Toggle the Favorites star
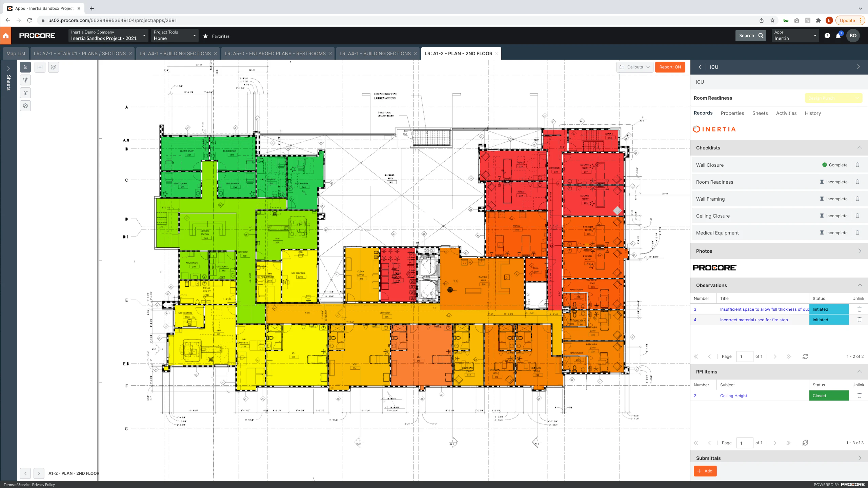Viewport: 868px width, 488px height. [x=205, y=36]
